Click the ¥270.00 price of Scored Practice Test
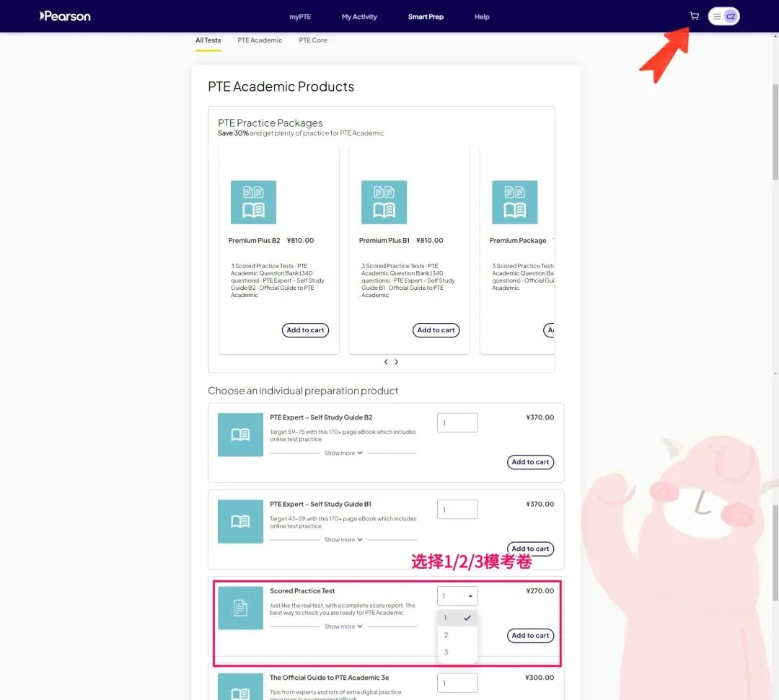Screen dimensions: 779x700 pos(540,590)
